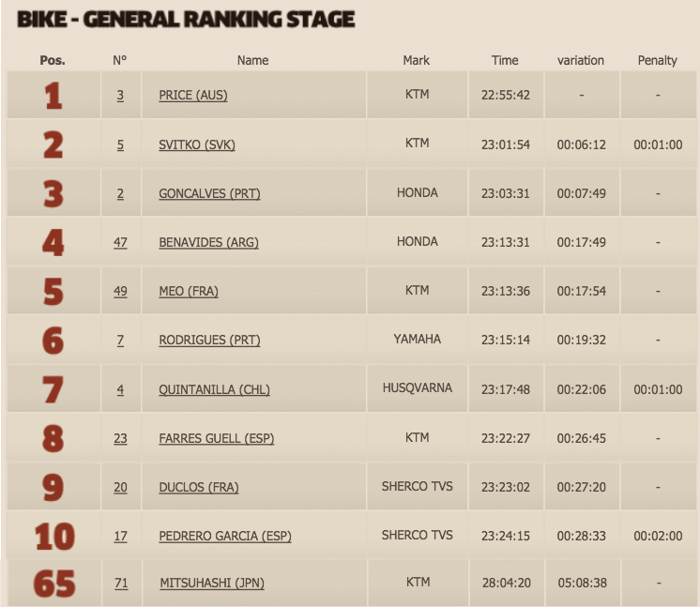Select MITSUHASHI (JPN) name link
Screen dimensions: 700x607
(212, 583)
